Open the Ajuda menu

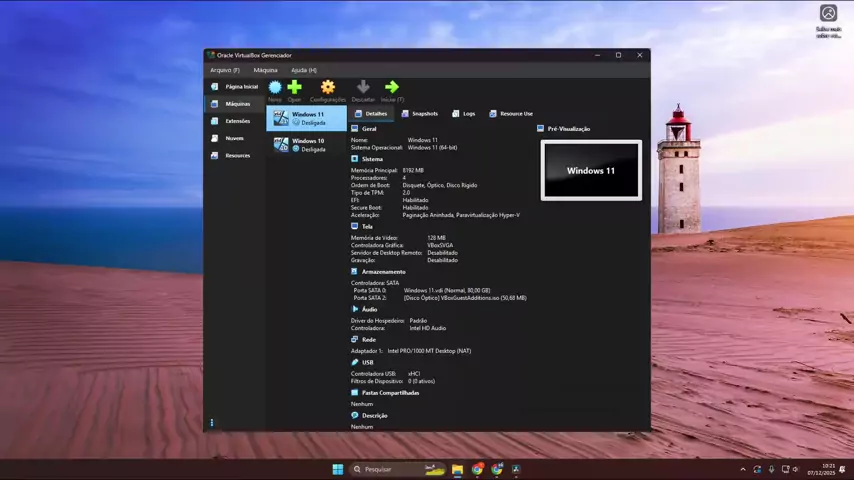pos(303,70)
